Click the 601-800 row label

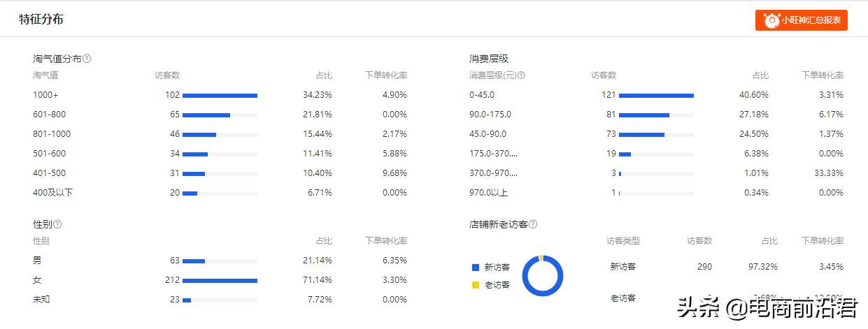point(49,115)
